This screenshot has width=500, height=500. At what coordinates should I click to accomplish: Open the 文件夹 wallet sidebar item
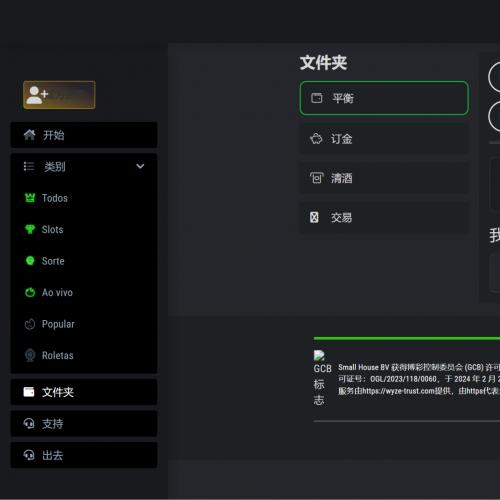pyautogui.click(x=84, y=392)
